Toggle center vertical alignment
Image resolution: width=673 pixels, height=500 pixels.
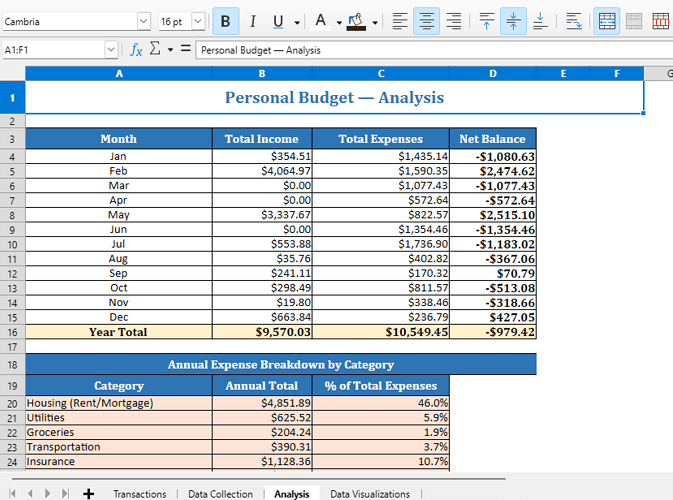(513, 21)
